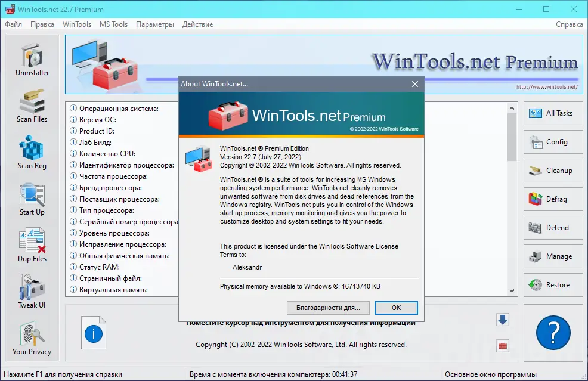588x381 pixels.
Task: Click the Physical memory available to Windows line
Action: [300, 286]
